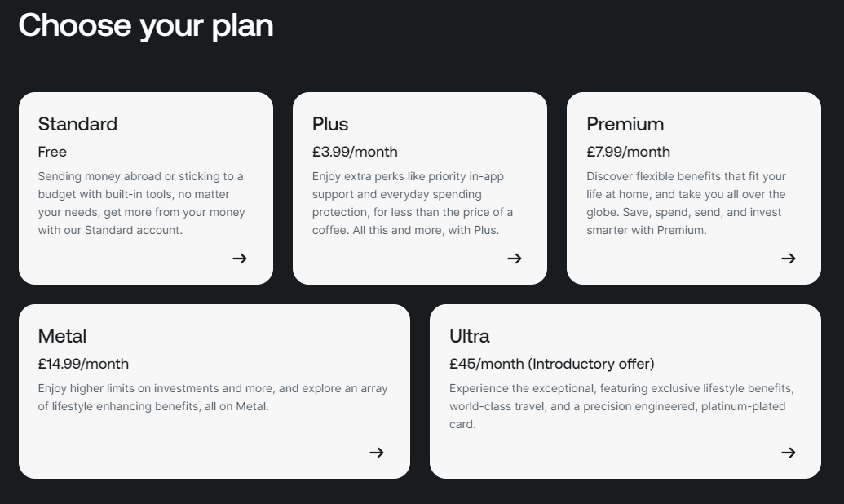Open the Ultra plan title
844x504 pixels.
click(x=470, y=336)
